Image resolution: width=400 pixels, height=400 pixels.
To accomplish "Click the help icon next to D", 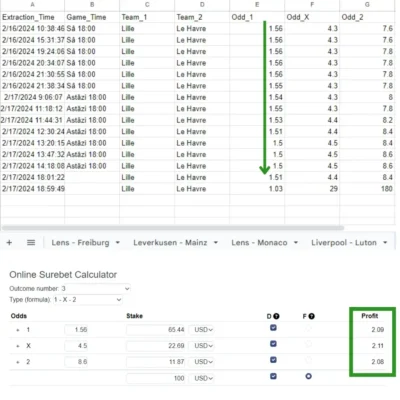I will [276, 316].
